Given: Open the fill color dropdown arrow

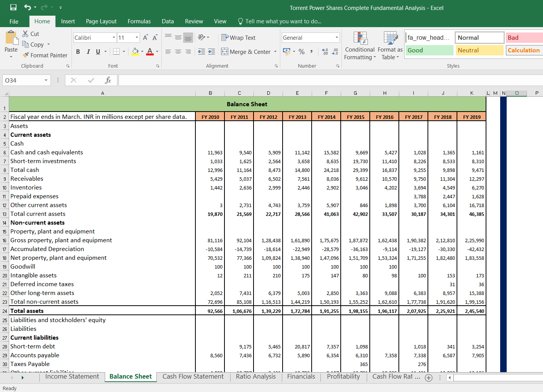Looking at the screenshot, I should 142,52.
